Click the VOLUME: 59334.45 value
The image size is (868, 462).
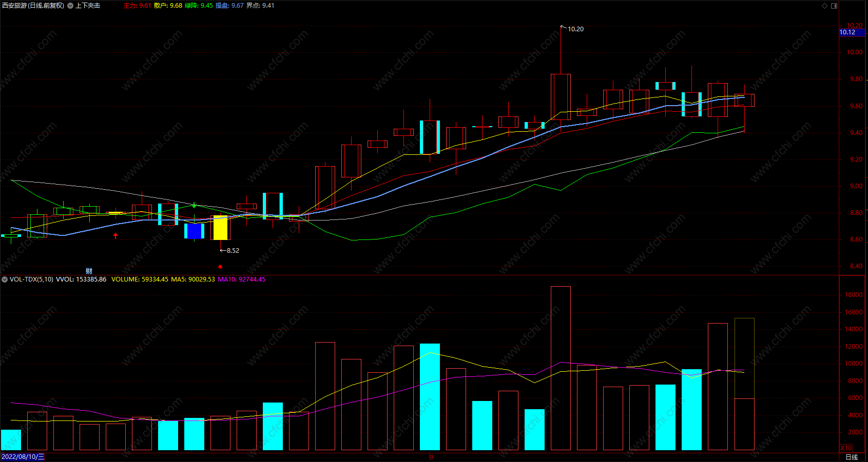140,279
